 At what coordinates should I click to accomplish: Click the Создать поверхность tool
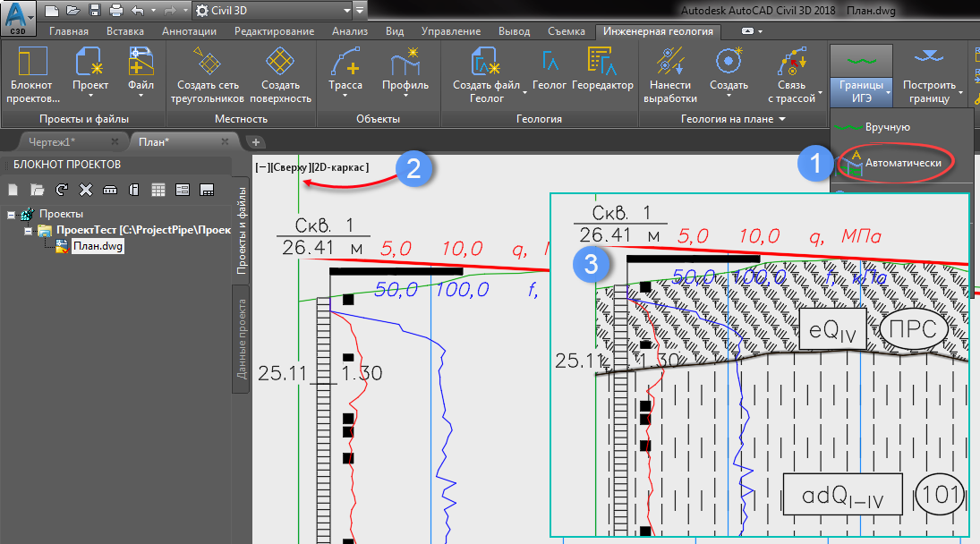(280, 74)
